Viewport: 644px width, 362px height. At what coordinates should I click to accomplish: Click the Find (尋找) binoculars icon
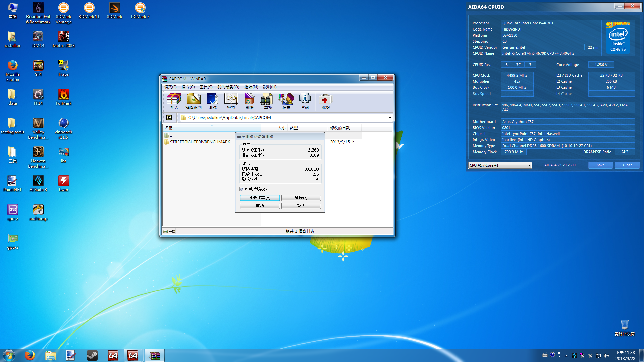268,101
